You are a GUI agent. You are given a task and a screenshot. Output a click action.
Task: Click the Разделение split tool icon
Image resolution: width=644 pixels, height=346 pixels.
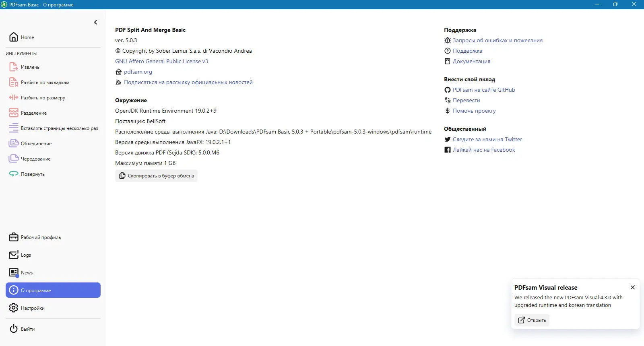pyautogui.click(x=14, y=113)
